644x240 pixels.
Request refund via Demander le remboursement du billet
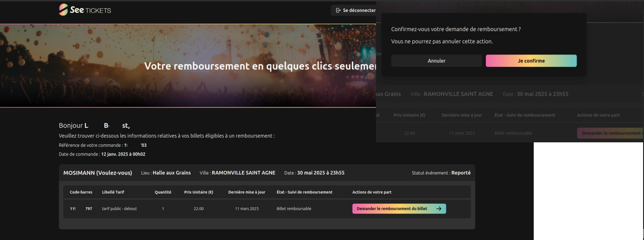click(392, 209)
